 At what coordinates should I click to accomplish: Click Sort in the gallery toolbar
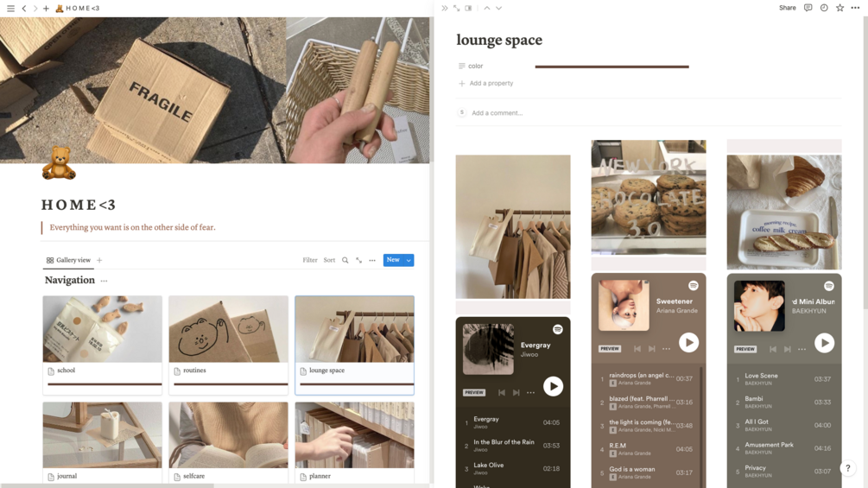pos(329,260)
